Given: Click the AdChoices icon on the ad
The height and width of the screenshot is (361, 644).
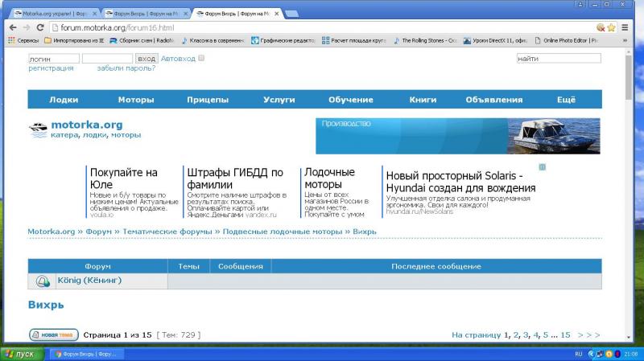Looking at the screenshot, I should tap(543, 167).
